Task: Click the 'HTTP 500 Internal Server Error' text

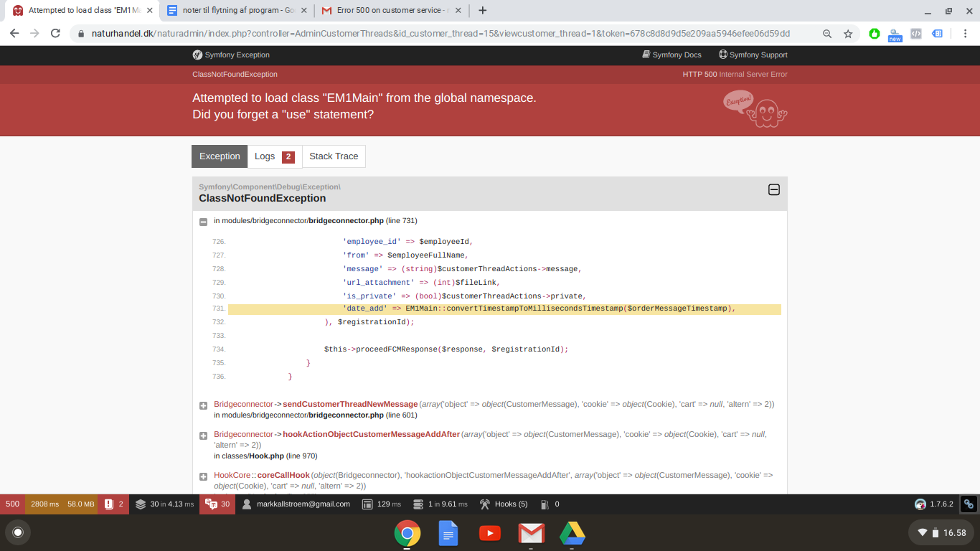Action: point(735,74)
